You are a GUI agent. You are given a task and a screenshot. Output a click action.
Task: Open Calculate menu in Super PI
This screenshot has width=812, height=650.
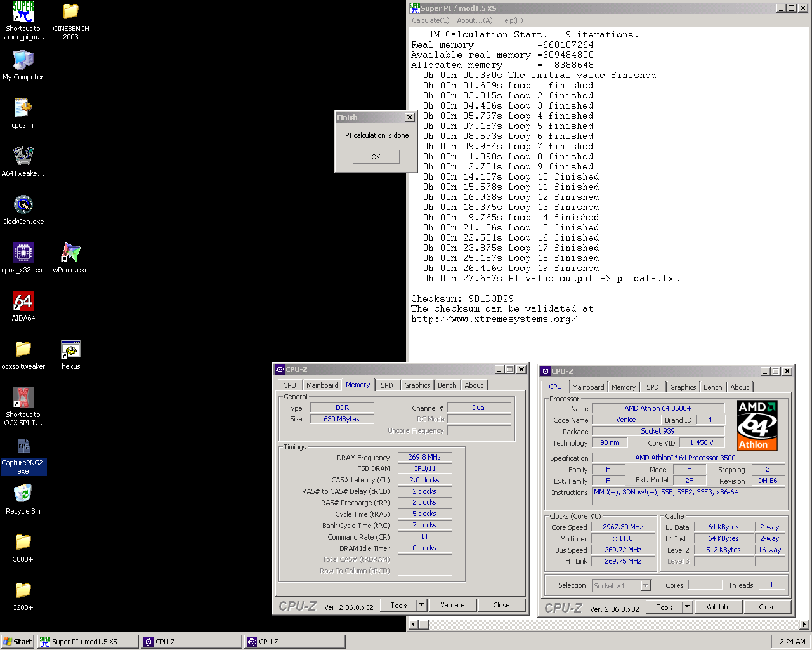(x=430, y=20)
